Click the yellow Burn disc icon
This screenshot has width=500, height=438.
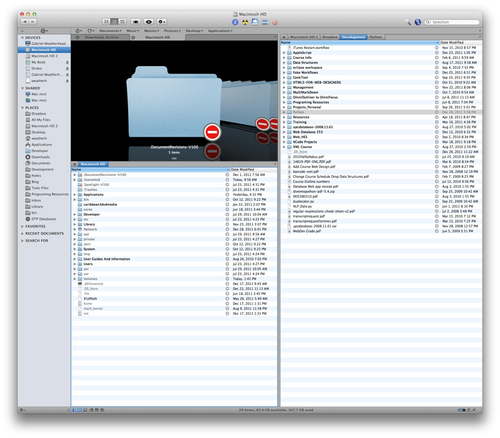point(245,22)
